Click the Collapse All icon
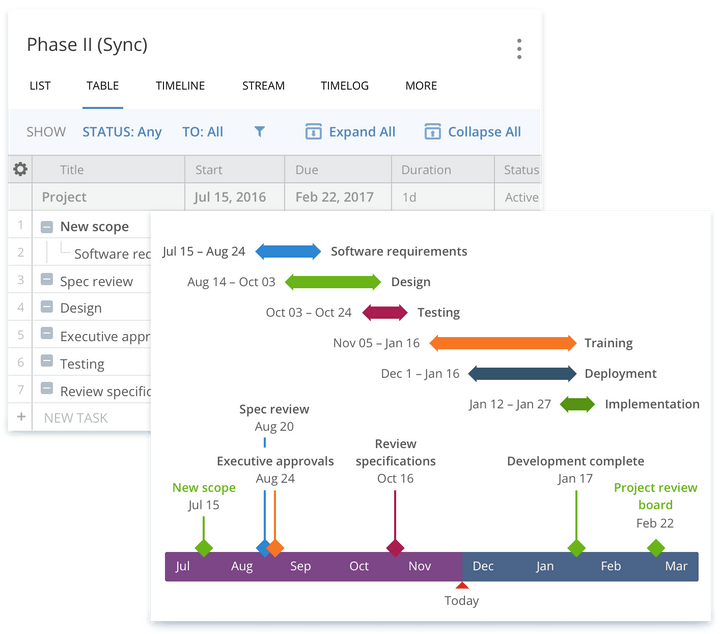 coord(432,132)
